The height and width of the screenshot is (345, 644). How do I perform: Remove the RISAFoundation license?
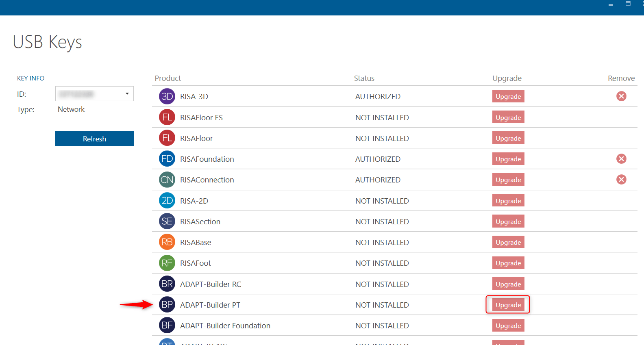[x=621, y=159]
